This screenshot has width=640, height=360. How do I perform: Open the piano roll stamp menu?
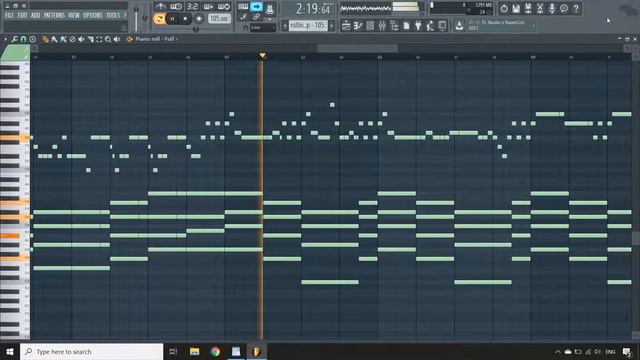(33, 39)
